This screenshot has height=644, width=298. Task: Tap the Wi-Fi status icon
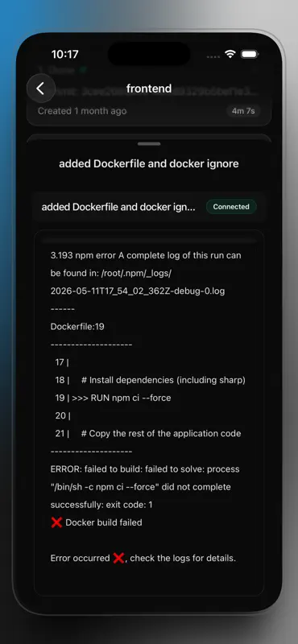[x=230, y=54]
